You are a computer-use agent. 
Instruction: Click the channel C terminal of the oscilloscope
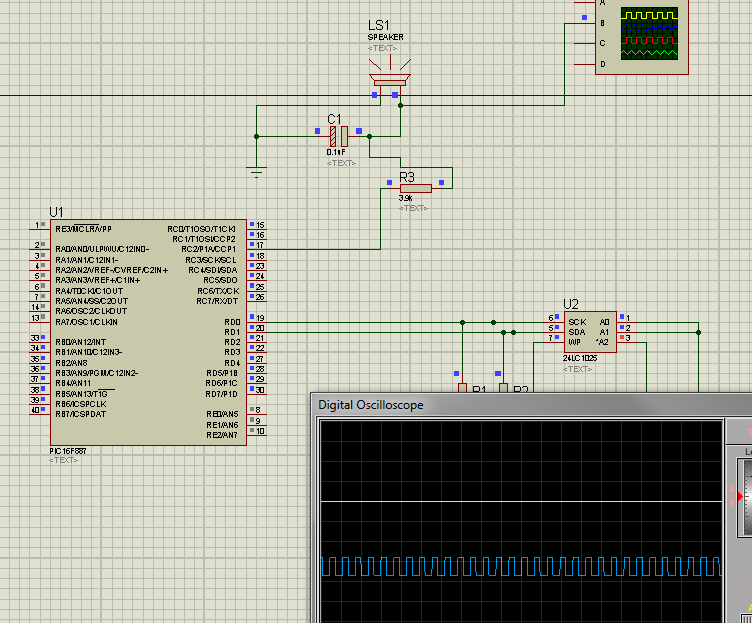point(586,43)
